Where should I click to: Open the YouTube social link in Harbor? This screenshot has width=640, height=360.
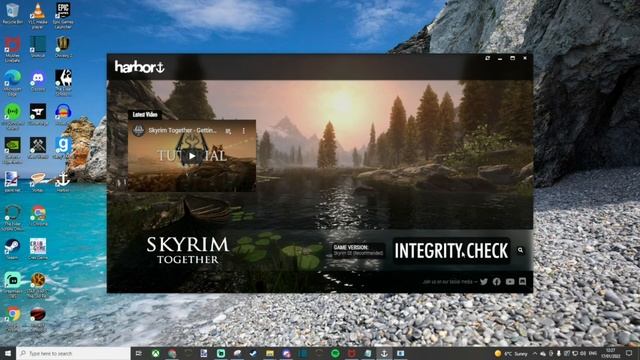pyautogui.click(x=510, y=282)
